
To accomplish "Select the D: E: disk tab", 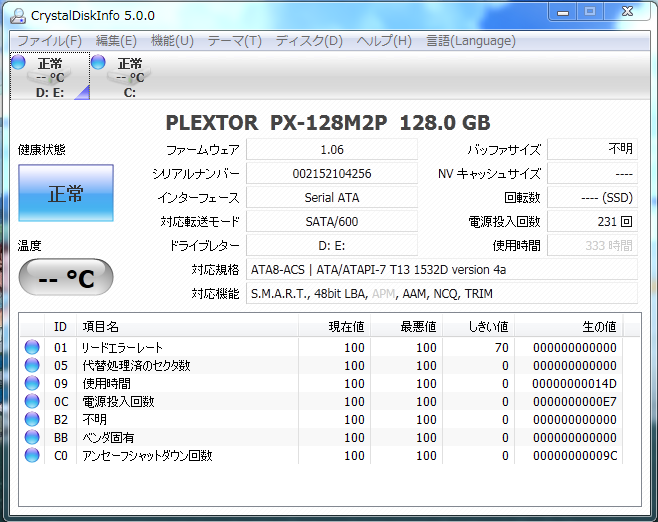I will click(x=50, y=76).
